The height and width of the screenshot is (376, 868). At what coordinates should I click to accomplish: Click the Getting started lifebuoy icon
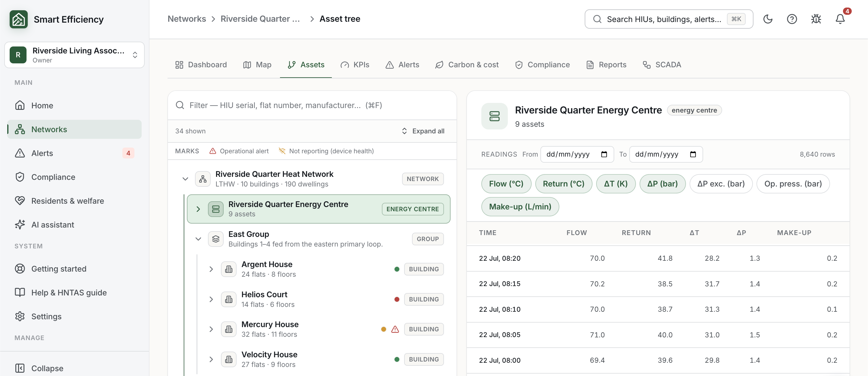tap(20, 269)
